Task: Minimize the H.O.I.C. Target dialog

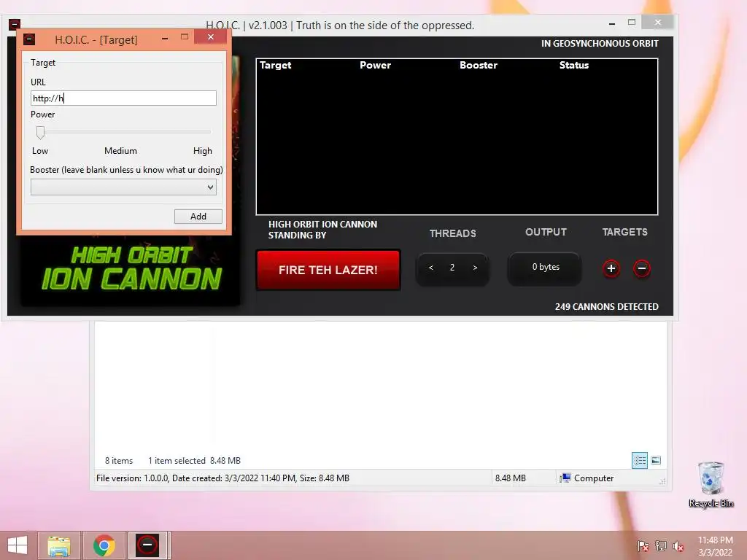Action: coord(165,38)
